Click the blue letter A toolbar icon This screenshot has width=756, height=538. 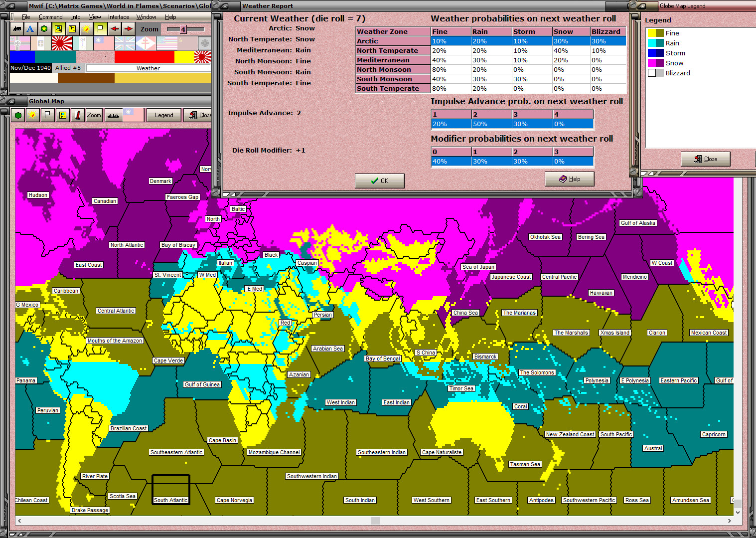30,29
